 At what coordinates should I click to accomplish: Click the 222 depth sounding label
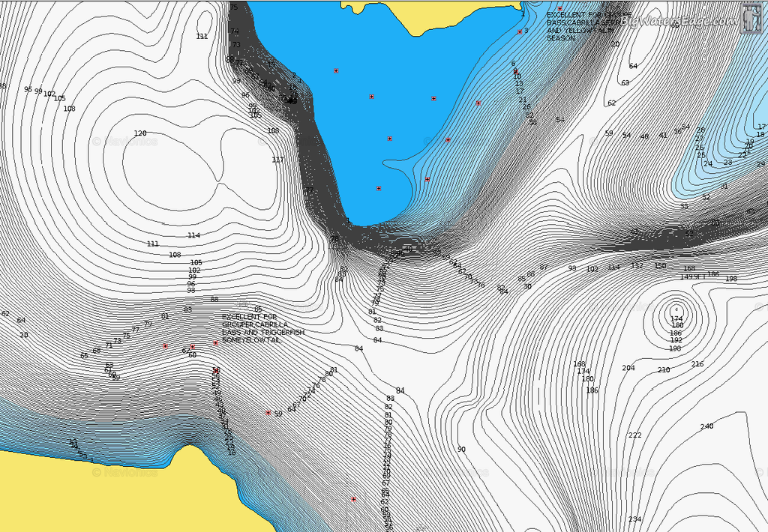click(x=634, y=435)
